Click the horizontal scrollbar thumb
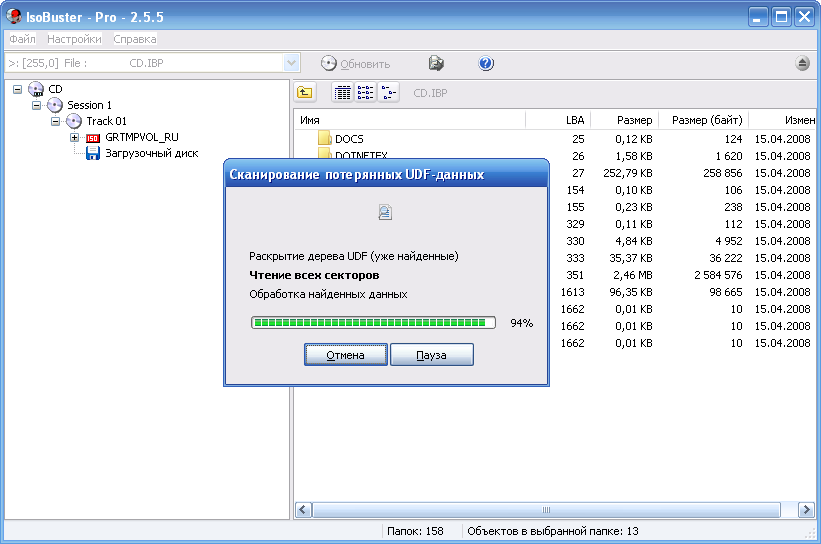Image resolution: width=821 pixels, height=544 pixels. click(546, 509)
